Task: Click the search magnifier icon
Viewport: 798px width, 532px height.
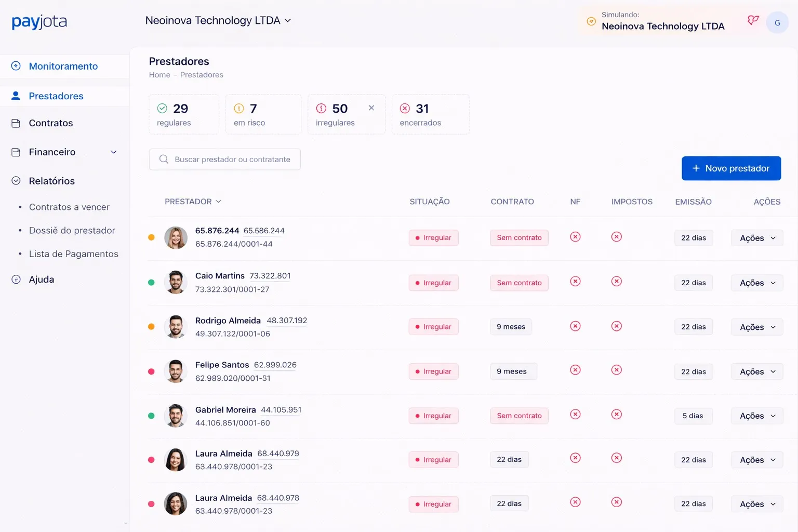Action: (x=164, y=159)
